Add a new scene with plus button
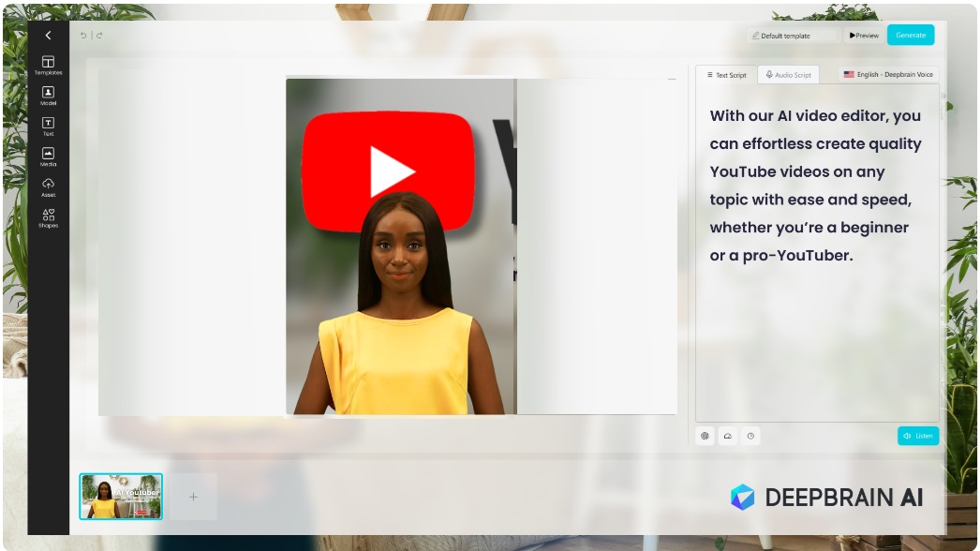This screenshot has width=980, height=551. 193,497
